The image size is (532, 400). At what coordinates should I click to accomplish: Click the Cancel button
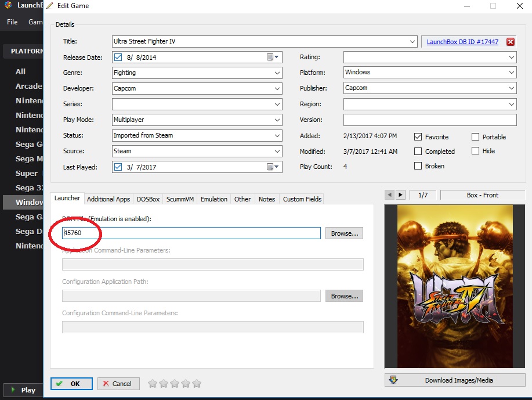[118, 384]
